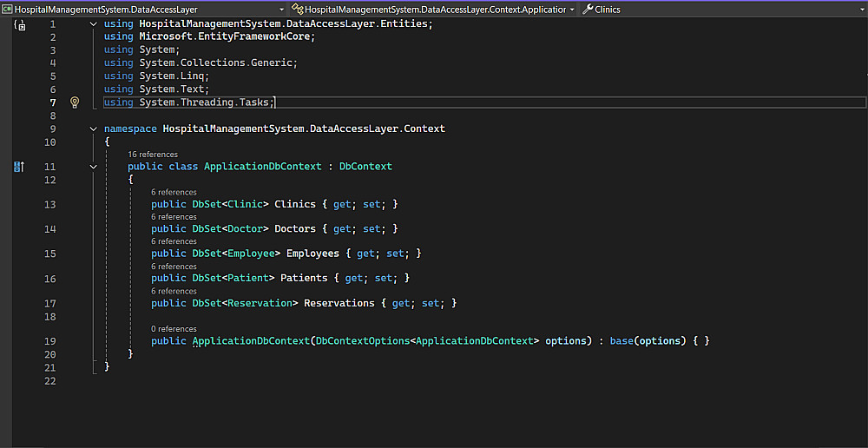Click the Patients property name
868x448 pixels.
[304, 278]
